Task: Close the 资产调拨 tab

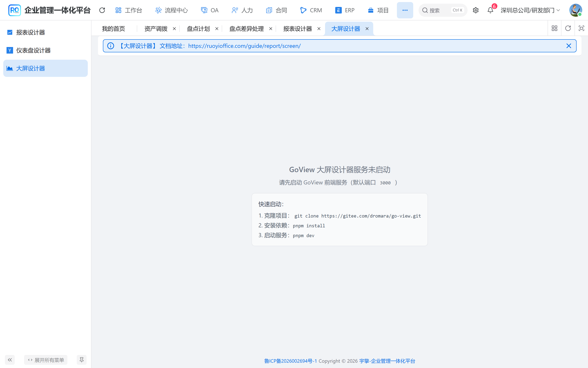Action: click(x=174, y=29)
